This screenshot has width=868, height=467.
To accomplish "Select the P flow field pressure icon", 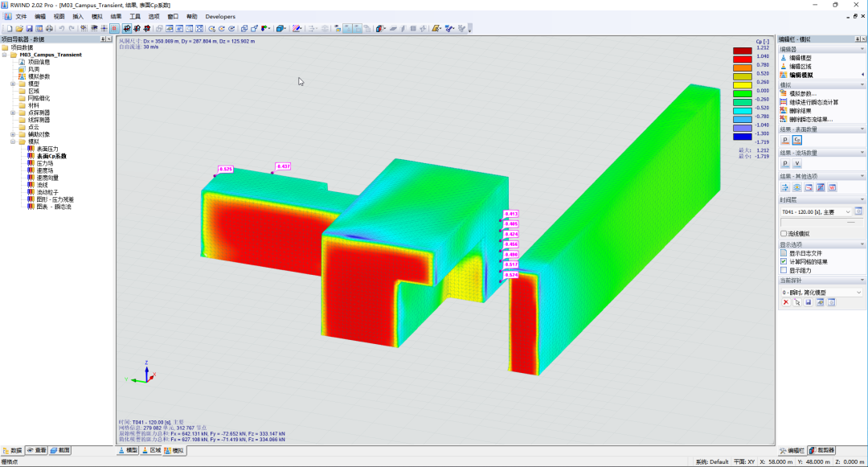I will coord(785,164).
